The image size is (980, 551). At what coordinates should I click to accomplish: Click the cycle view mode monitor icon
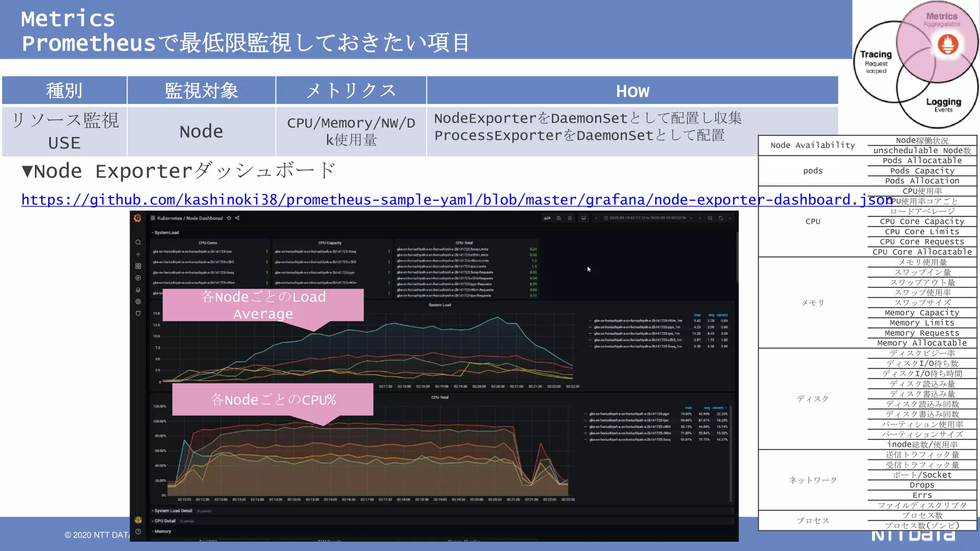(x=583, y=218)
